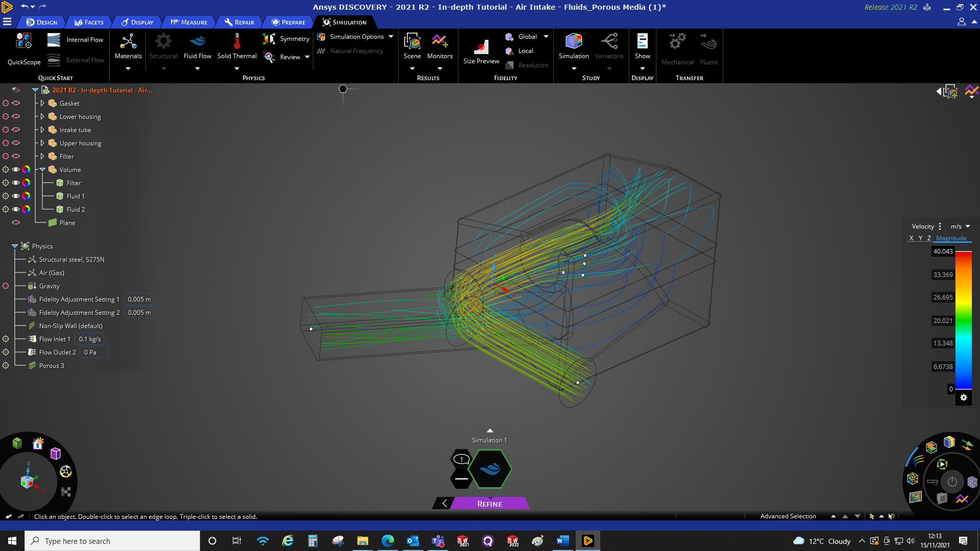Click the Undo arrow
This screenshot has width=980, height=551.
pyautogui.click(x=24, y=7)
